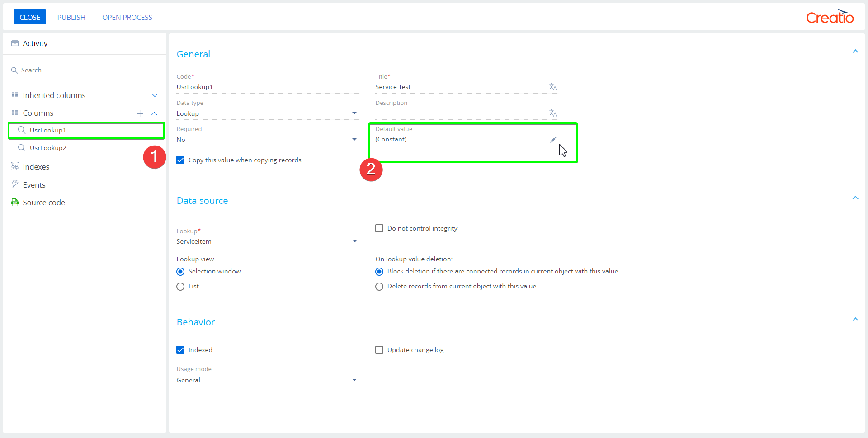Click the search magnifier icon

[x=14, y=71]
